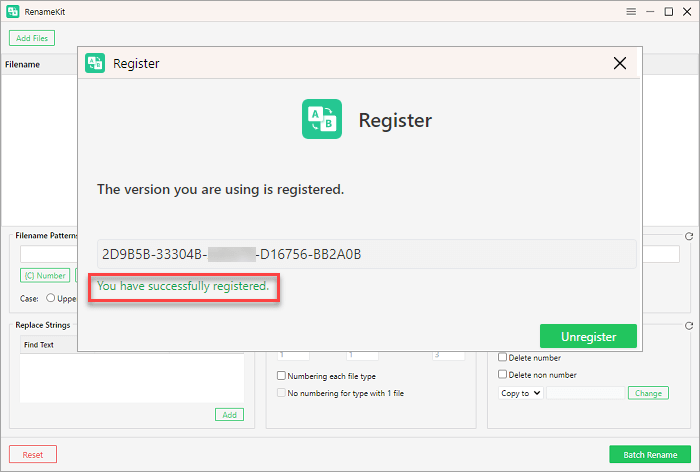Click the Add Files button
Viewport: 700px width, 472px height.
pos(32,38)
